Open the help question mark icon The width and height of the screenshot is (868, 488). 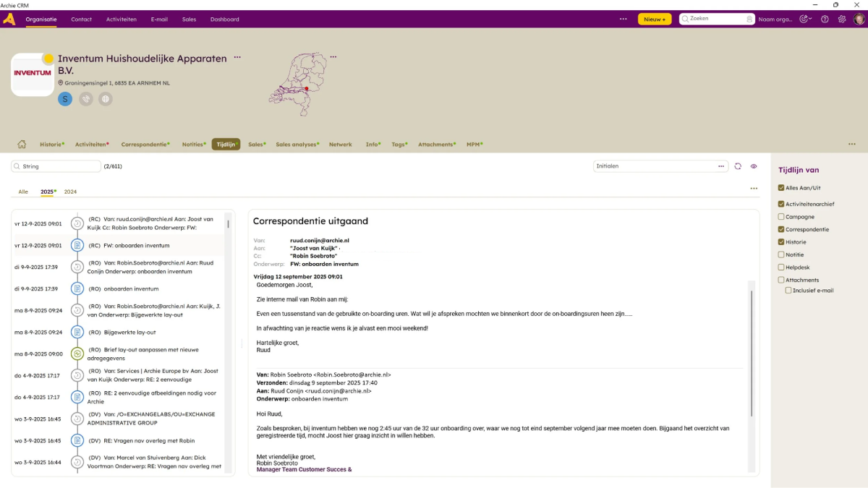[x=825, y=19]
